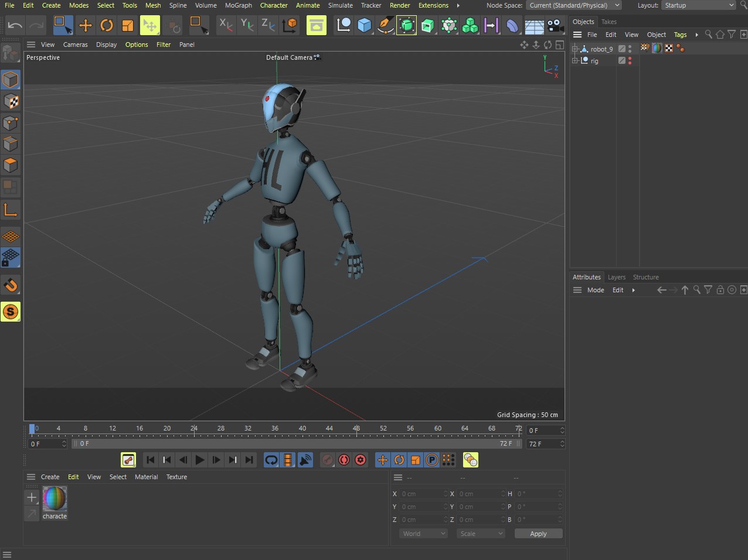Select the Scale tool
The width and height of the screenshot is (748, 560).
[x=127, y=25]
